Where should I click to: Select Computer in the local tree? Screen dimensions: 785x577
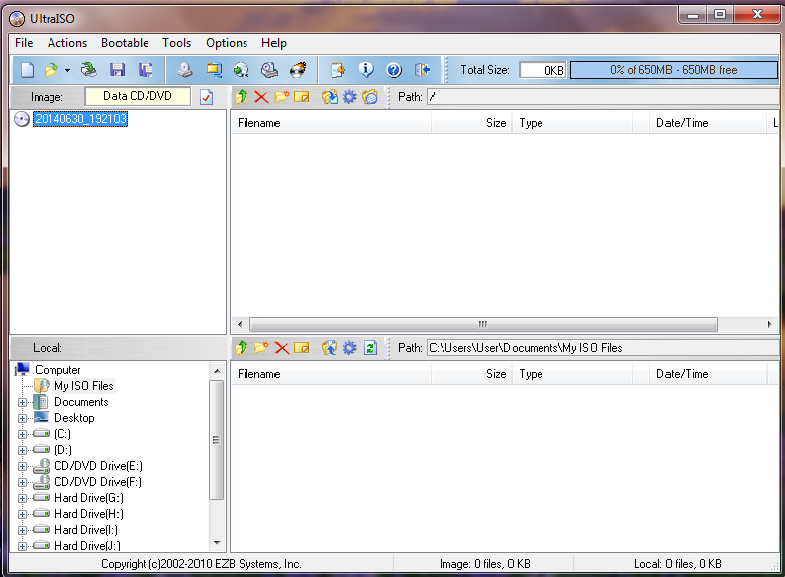(x=58, y=370)
